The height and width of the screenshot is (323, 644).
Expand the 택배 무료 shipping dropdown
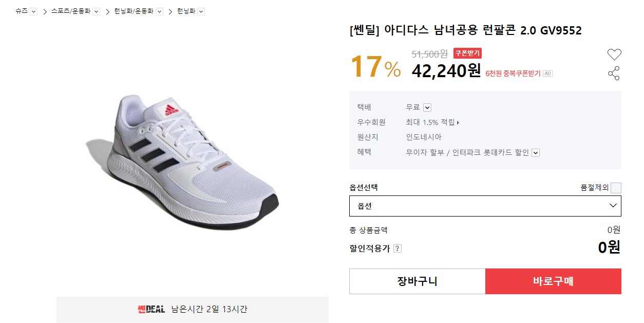427,107
